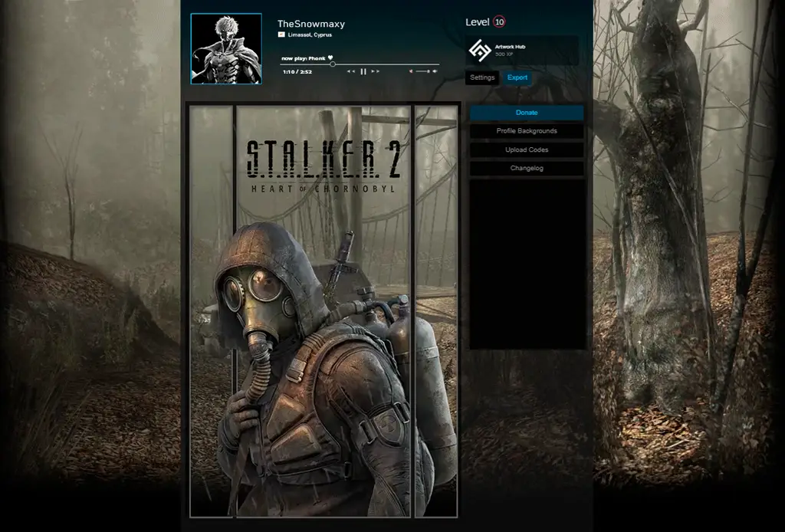Skip forward to the next track
Screen dimensions: 785x532
[375, 71]
